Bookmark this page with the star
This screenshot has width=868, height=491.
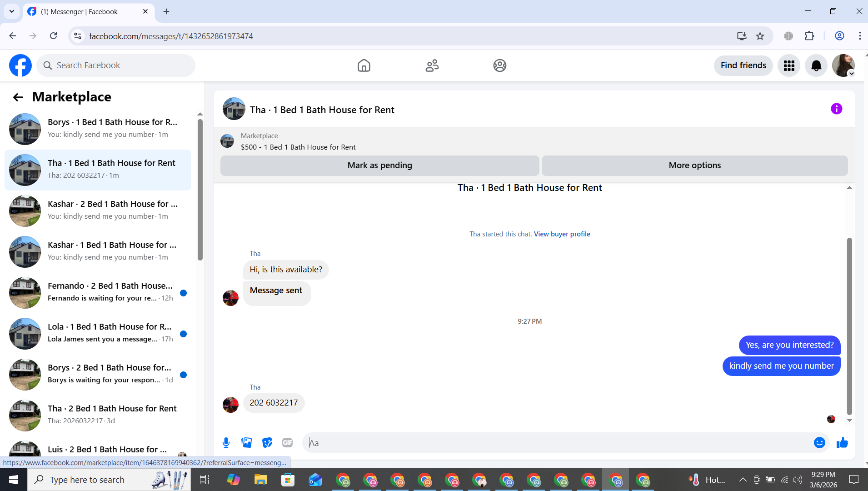coord(760,36)
